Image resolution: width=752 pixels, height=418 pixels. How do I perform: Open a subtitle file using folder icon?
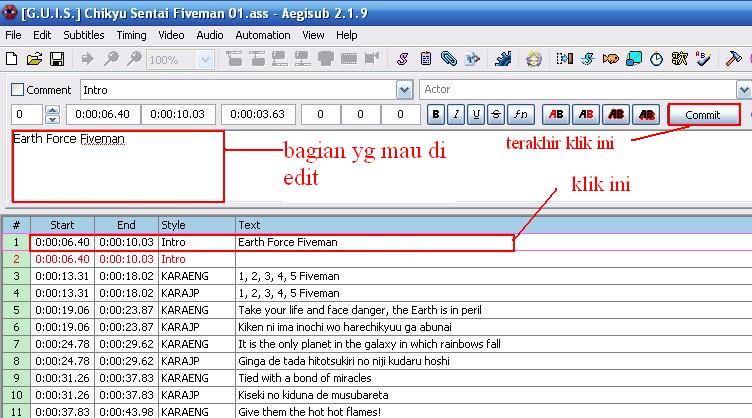(34, 59)
